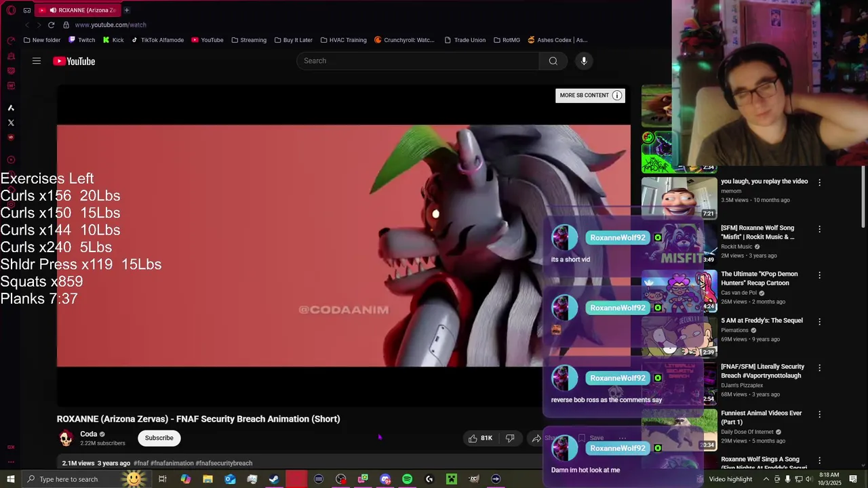
Task: Reload the YouTube page
Action: (51, 25)
